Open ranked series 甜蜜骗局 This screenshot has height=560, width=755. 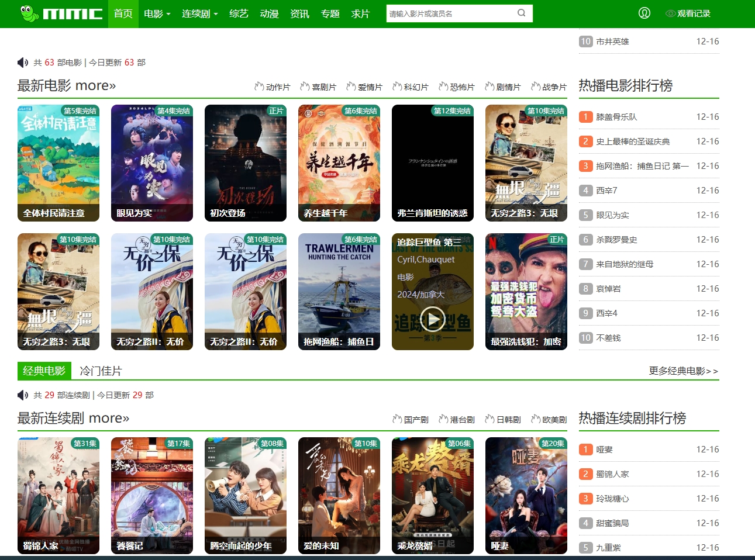[x=613, y=523]
